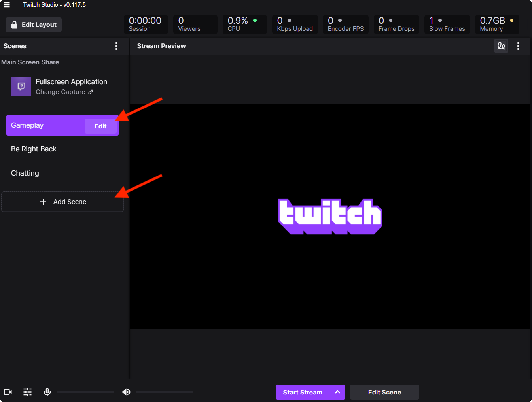Adjust the microphone volume slider
This screenshot has height=402, width=532.
pyautogui.click(x=85, y=392)
